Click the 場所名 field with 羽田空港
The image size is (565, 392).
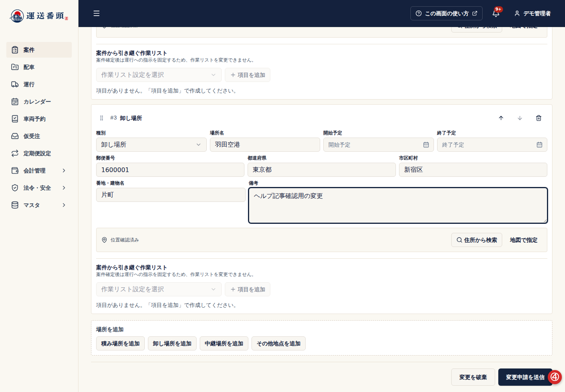[x=265, y=145]
